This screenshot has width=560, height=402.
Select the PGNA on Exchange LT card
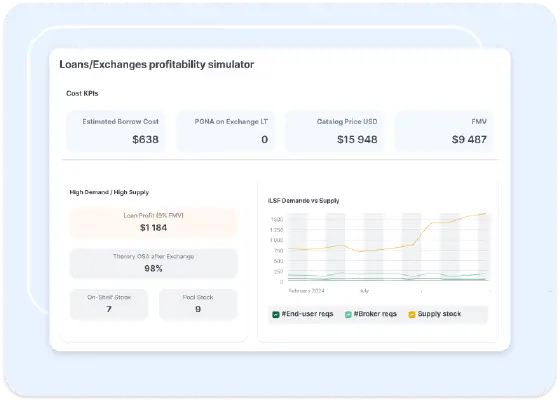click(x=226, y=131)
